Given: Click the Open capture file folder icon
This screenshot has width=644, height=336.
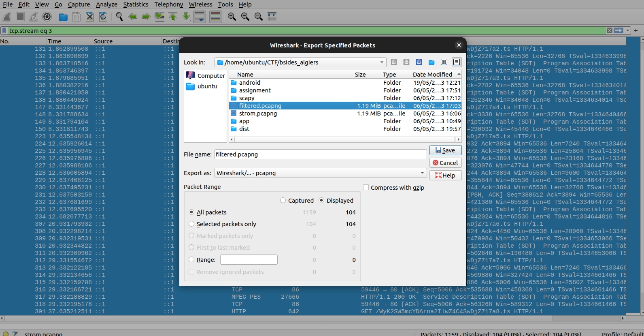Looking at the screenshot, I should 63,17.
